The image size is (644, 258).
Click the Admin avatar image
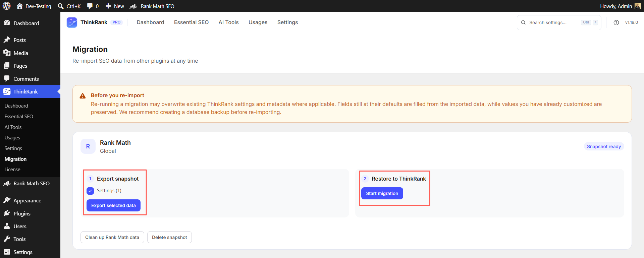(637, 6)
